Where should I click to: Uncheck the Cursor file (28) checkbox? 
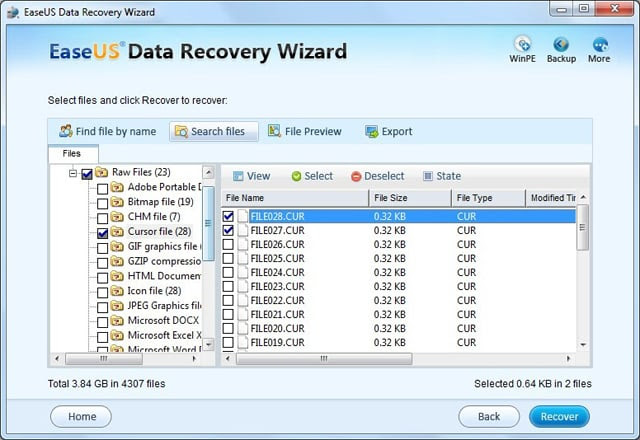click(102, 233)
